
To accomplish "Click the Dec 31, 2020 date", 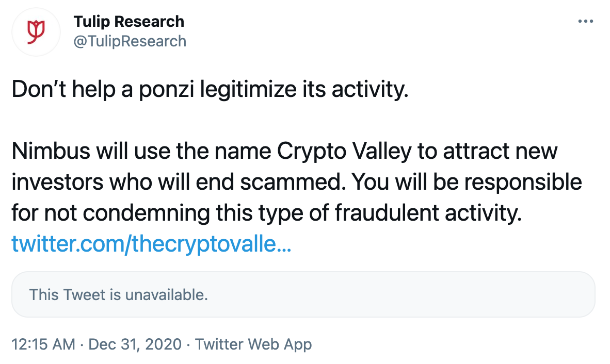I will click(135, 344).
